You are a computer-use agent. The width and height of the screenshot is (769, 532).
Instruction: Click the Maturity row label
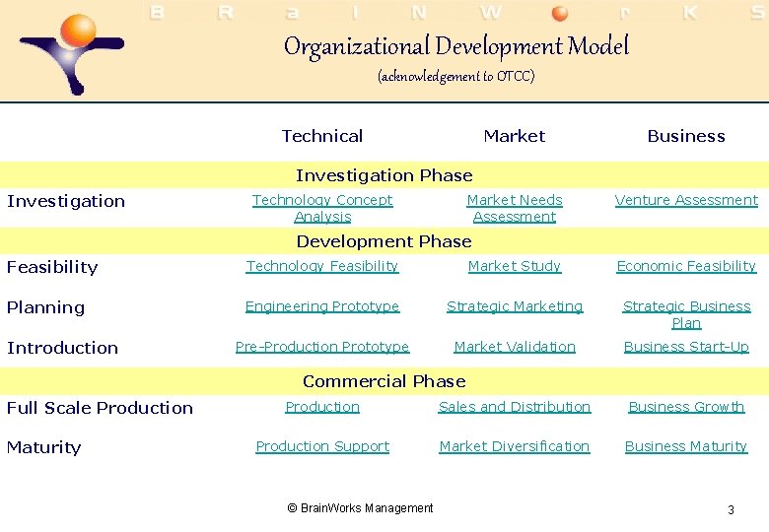(43, 447)
